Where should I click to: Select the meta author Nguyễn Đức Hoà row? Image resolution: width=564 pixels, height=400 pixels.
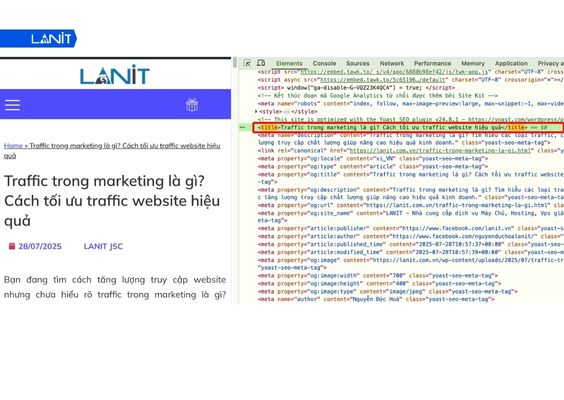pos(376,299)
